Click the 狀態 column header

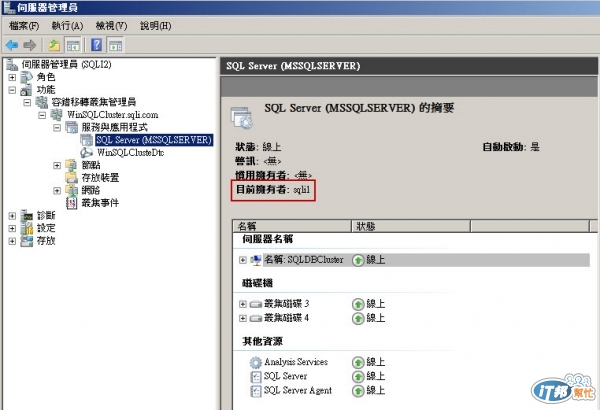point(411,226)
